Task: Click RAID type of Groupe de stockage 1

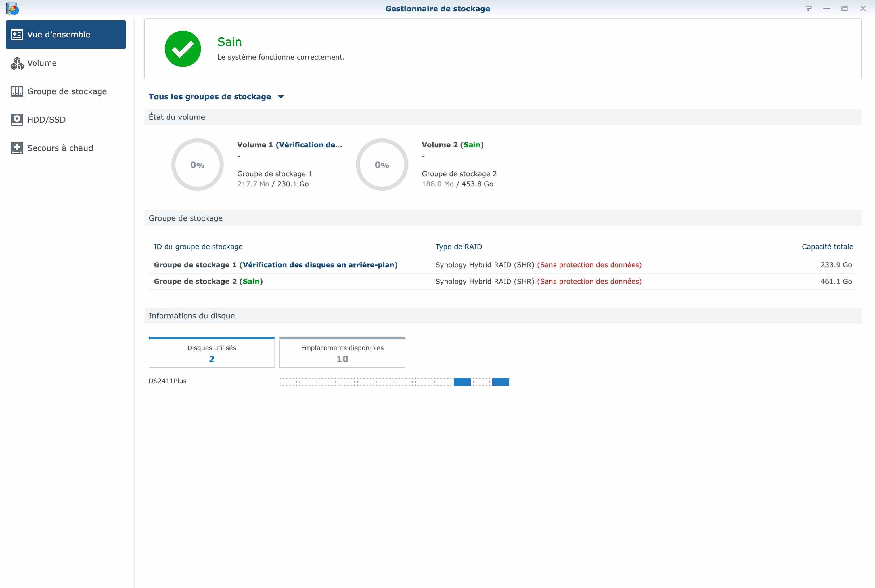Action: 538,265
